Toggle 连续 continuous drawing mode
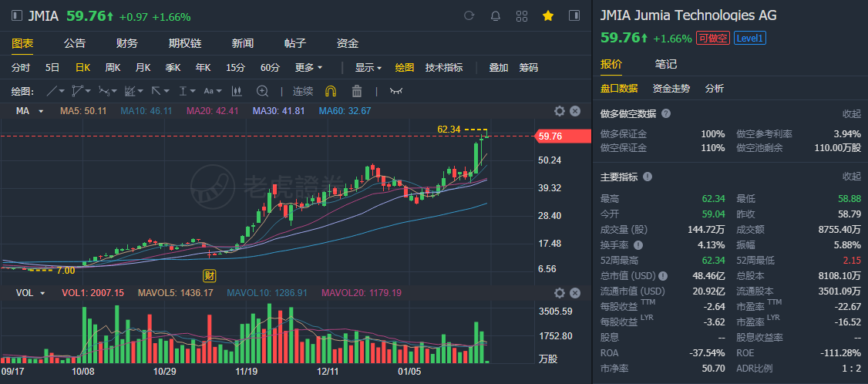 (x=303, y=91)
